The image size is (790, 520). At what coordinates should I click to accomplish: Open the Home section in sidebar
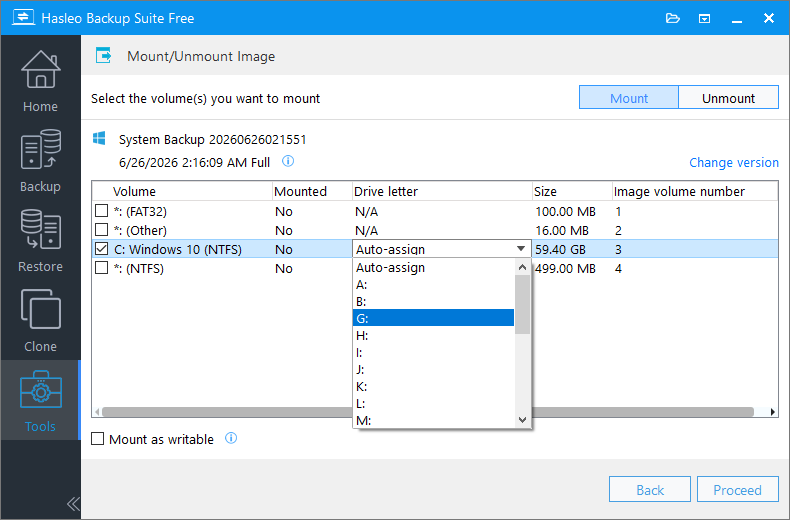pos(40,81)
